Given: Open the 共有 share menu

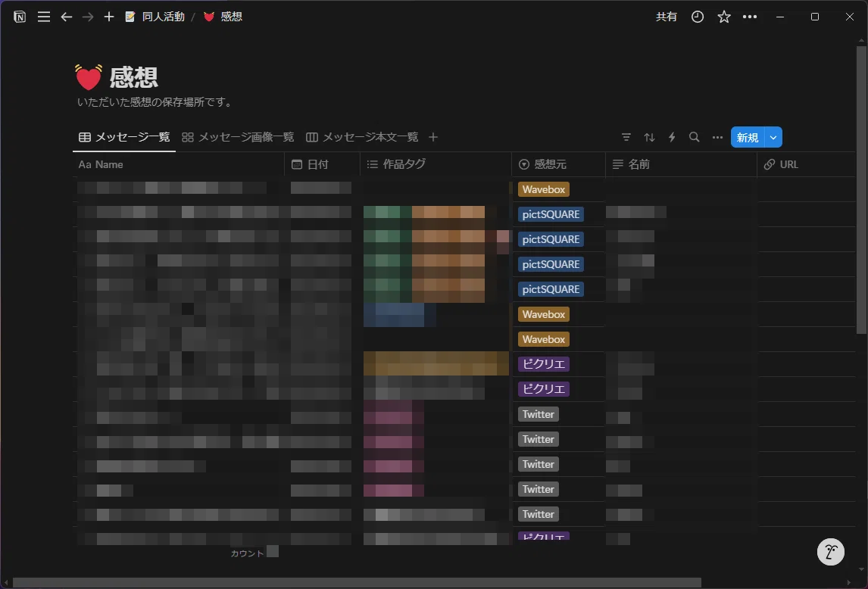Looking at the screenshot, I should [x=667, y=17].
